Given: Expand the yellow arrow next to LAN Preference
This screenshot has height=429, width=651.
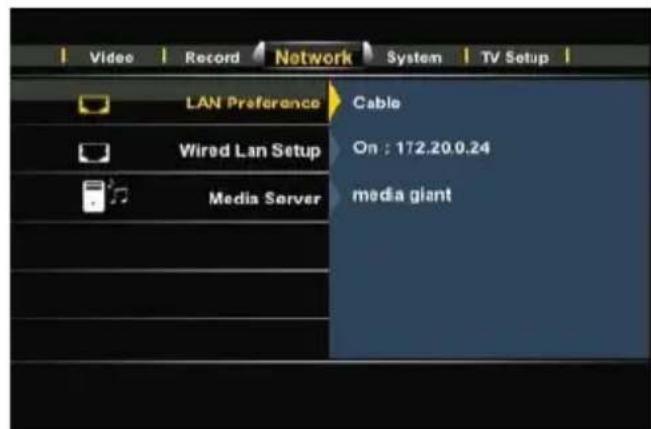Looking at the screenshot, I should pyautogui.click(x=335, y=102).
